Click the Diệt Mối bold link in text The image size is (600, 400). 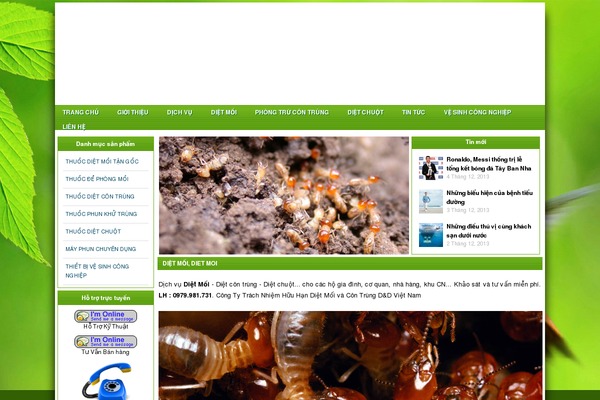pyautogui.click(x=196, y=284)
